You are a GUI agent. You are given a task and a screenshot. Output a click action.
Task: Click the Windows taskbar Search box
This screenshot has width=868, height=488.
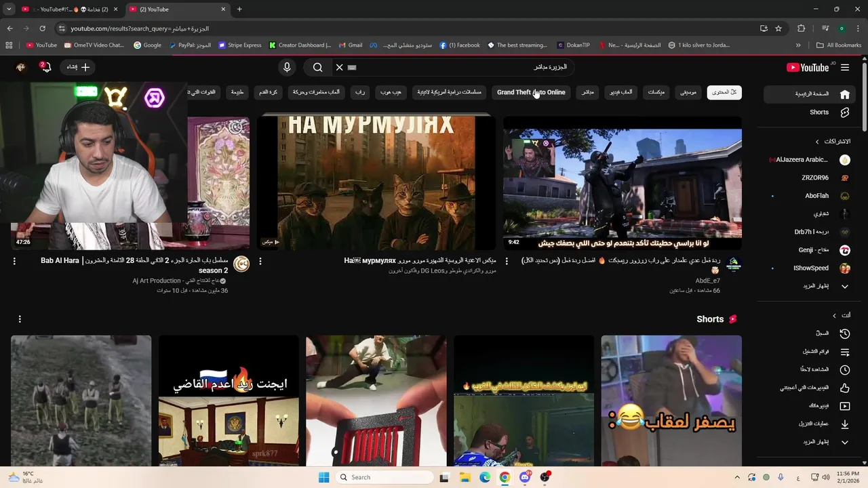384,477
